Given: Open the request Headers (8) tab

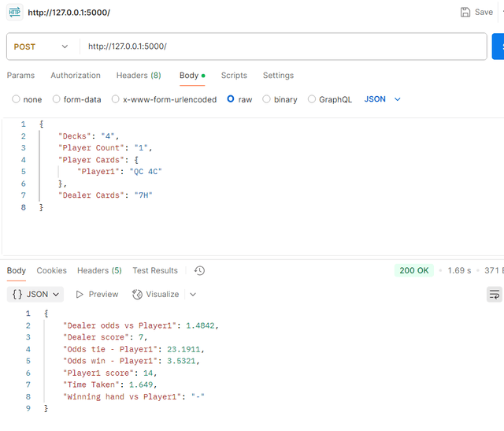Looking at the screenshot, I should click(139, 76).
